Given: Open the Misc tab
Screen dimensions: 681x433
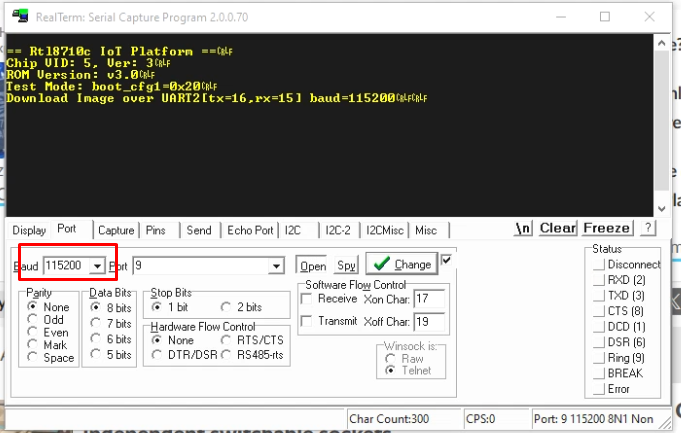Looking at the screenshot, I should 426,230.
